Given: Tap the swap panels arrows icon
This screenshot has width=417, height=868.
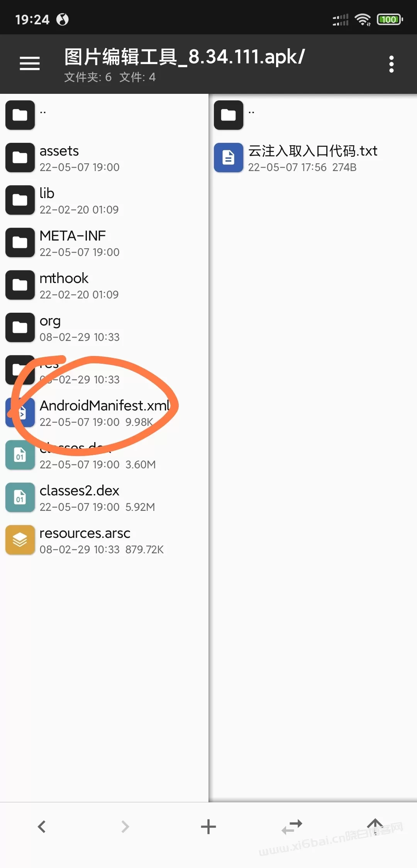Looking at the screenshot, I should click(x=292, y=827).
